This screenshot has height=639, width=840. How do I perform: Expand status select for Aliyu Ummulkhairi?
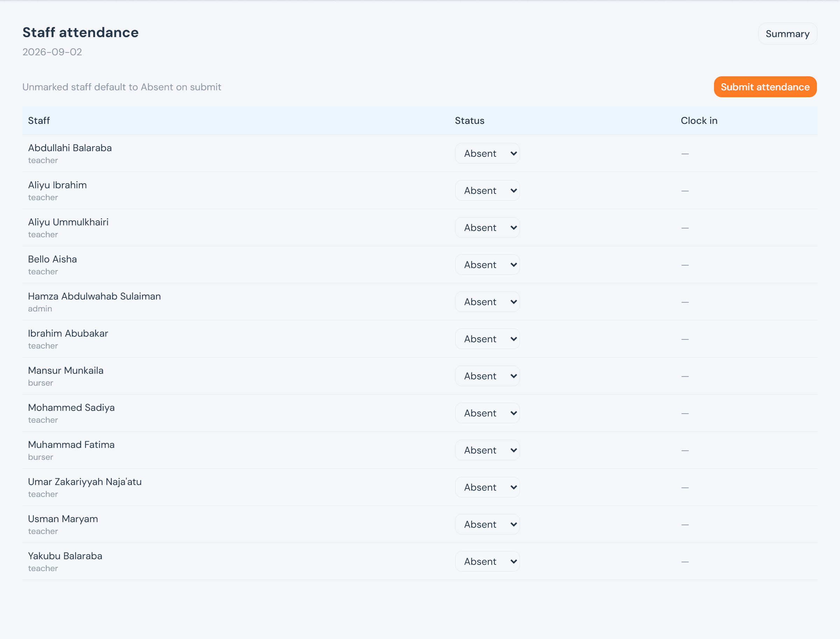tap(487, 227)
